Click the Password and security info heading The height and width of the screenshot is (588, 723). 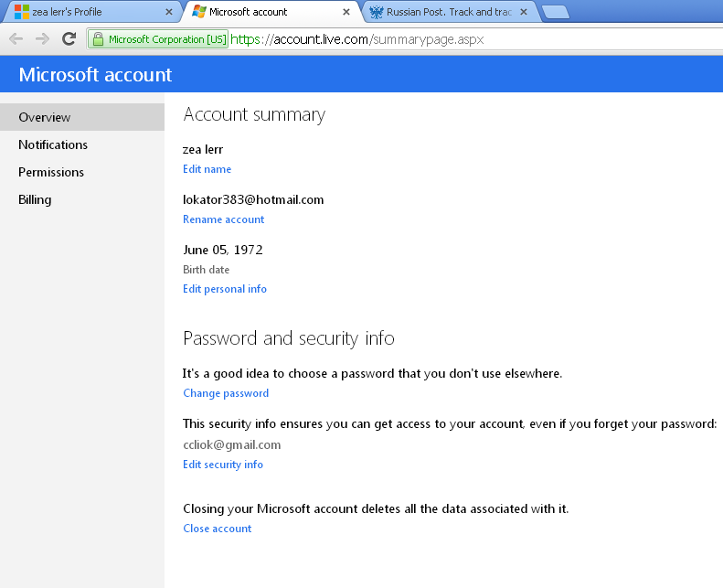click(x=289, y=338)
